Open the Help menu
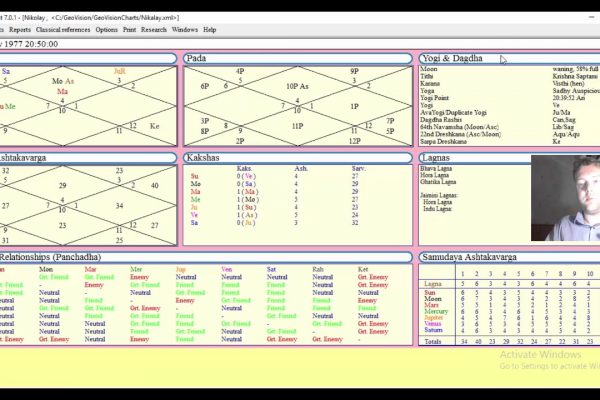The height and width of the screenshot is (400, 600). (x=210, y=30)
